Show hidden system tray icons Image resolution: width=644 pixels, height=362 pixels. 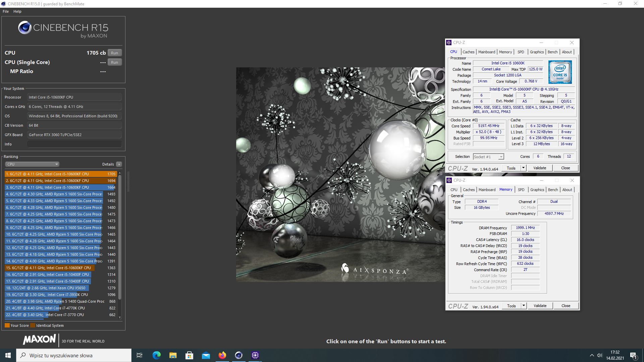(x=592, y=355)
